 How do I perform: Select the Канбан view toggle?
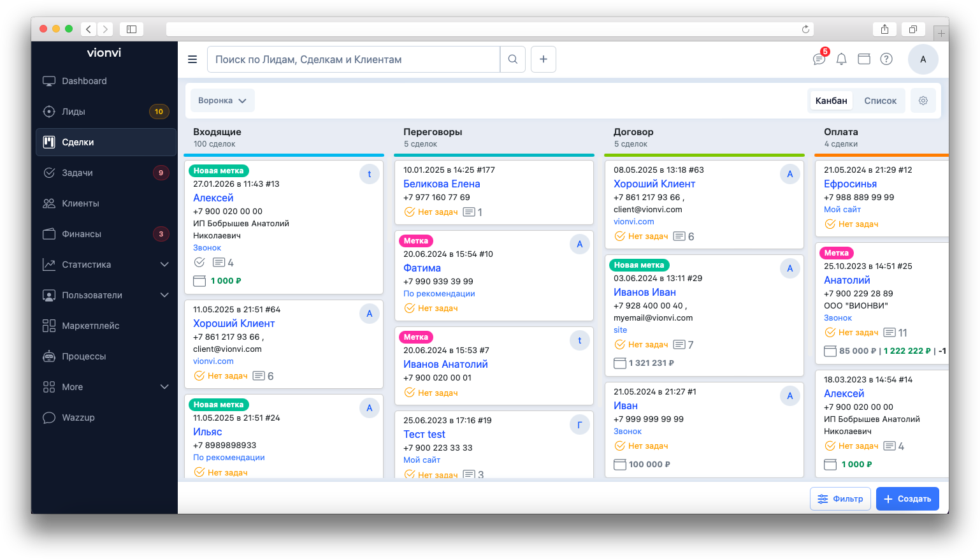pos(831,101)
